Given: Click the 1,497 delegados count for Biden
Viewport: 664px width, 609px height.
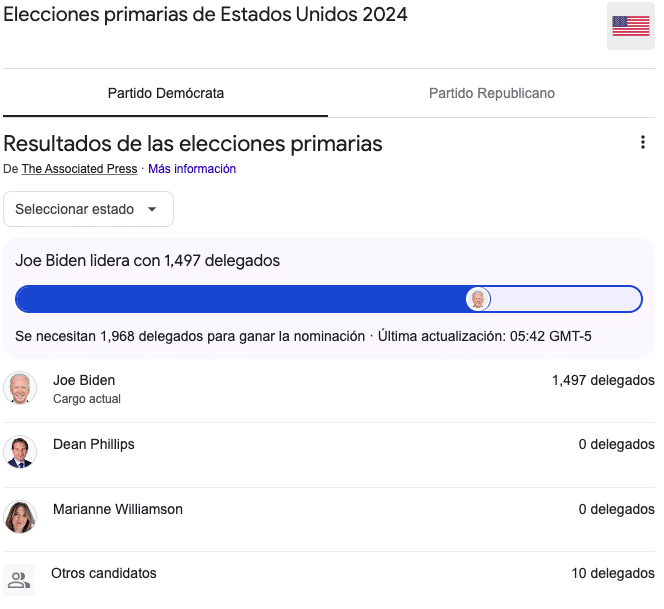Looking at the screenshot, I should (603, 380).
